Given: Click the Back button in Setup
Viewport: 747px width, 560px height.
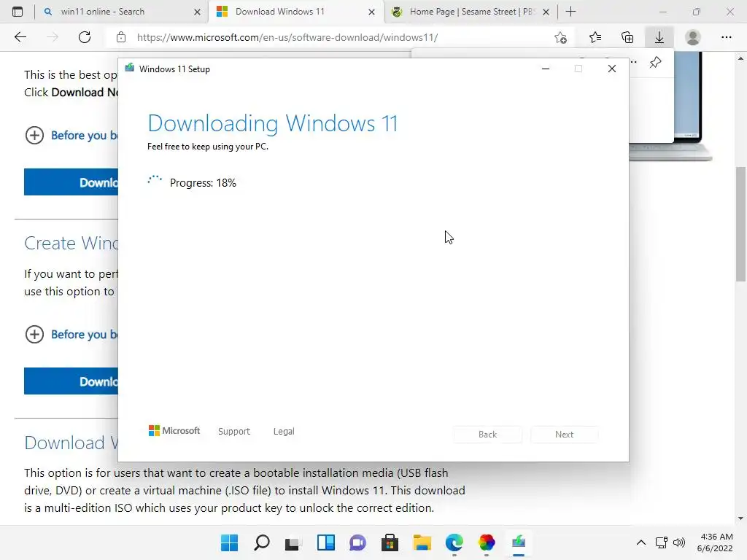Looking at the screenshot, I should pyautogui.click(x=488, y=435).
